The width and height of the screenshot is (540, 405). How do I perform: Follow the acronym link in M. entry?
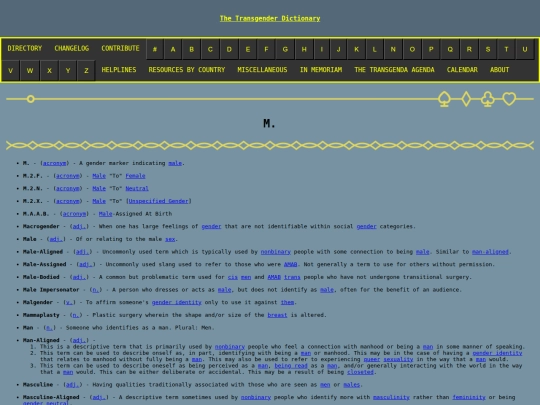(x=54, y=163)
